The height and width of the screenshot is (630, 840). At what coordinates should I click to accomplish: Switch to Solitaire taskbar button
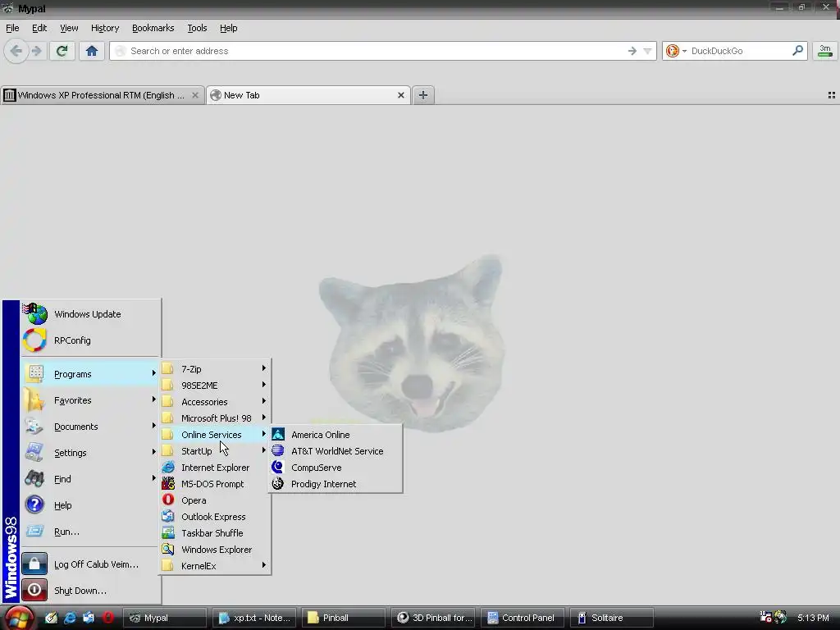[612, 618]
